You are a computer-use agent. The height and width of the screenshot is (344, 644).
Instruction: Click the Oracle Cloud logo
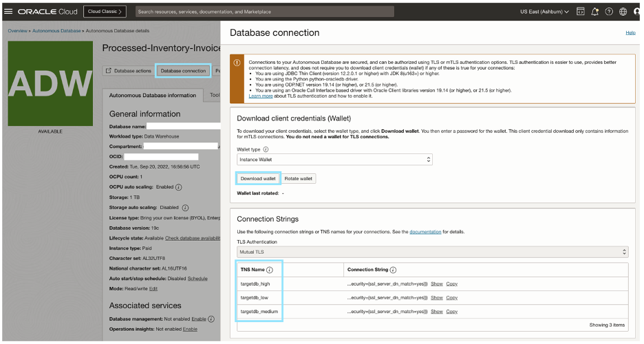point(47,12)
